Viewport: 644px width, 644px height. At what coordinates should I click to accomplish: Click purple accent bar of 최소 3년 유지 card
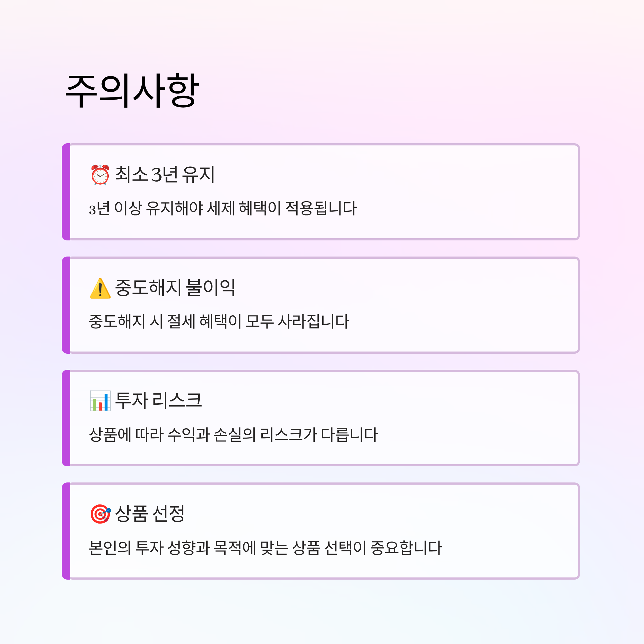click(x=66, y=192)
